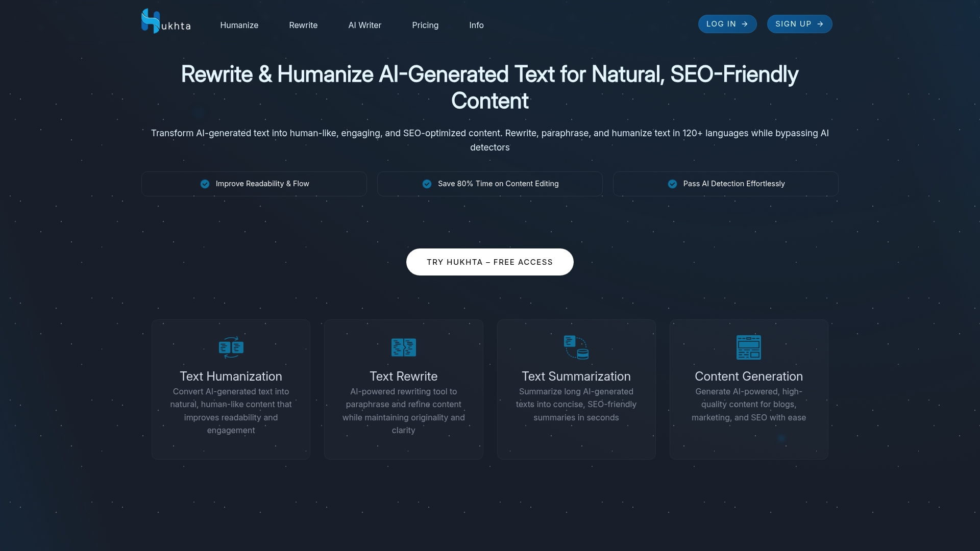
Task: Click the Text Summarization database icon
Action: 576,347
